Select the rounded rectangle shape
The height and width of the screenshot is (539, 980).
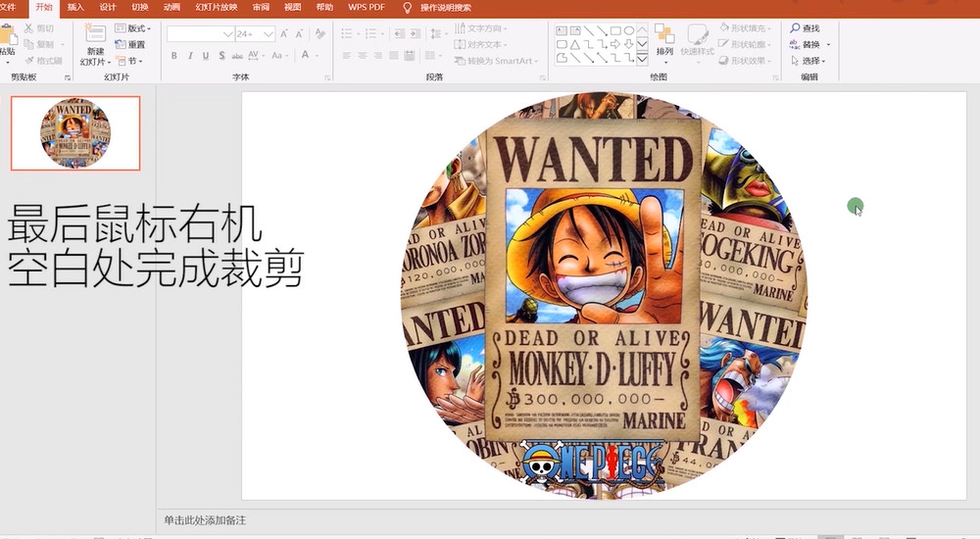pos(562,44)
